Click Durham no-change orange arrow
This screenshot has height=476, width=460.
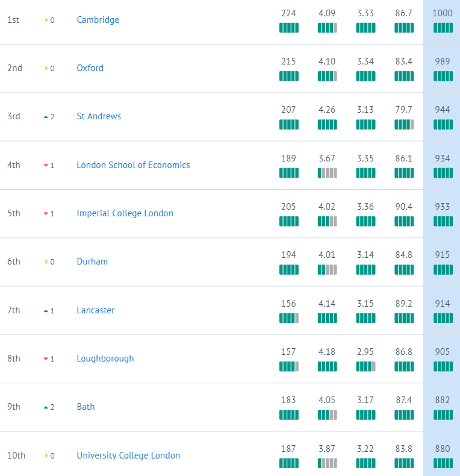pyautogui.click(x=46, y=261)
